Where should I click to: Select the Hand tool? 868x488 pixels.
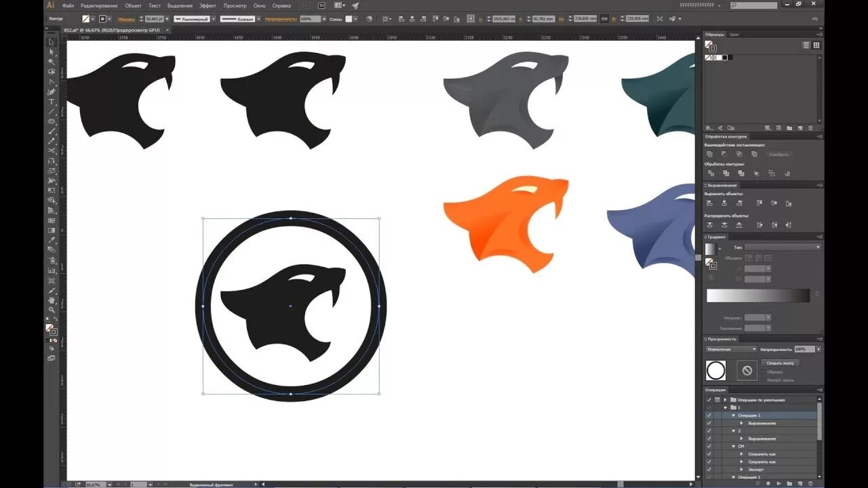tap(52, 300)
